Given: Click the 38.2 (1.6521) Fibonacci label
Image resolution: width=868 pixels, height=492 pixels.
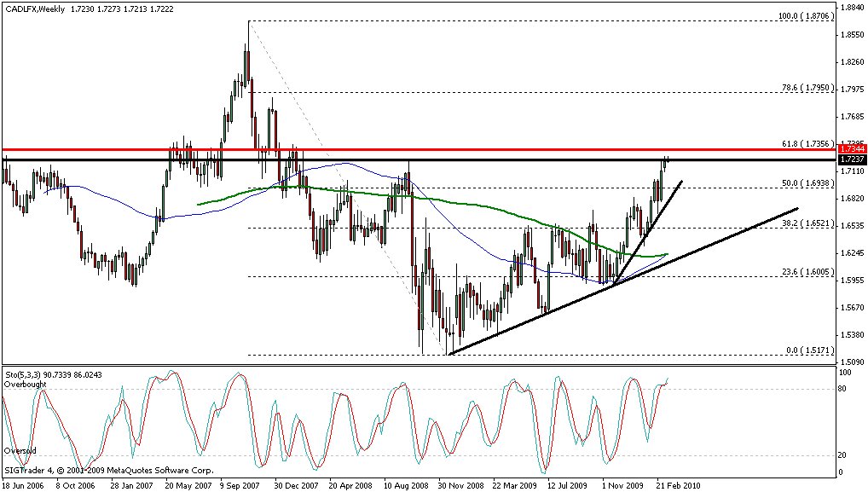Looking at the screenshot, I should [x=807, y=222].
